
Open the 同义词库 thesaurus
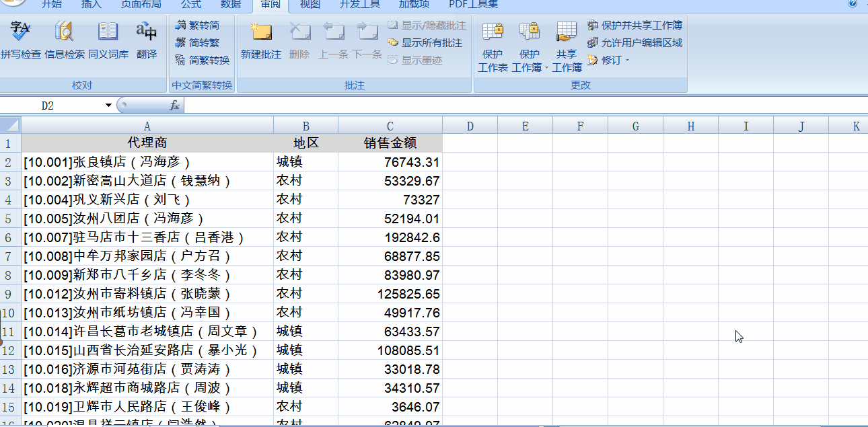[108, 40]
